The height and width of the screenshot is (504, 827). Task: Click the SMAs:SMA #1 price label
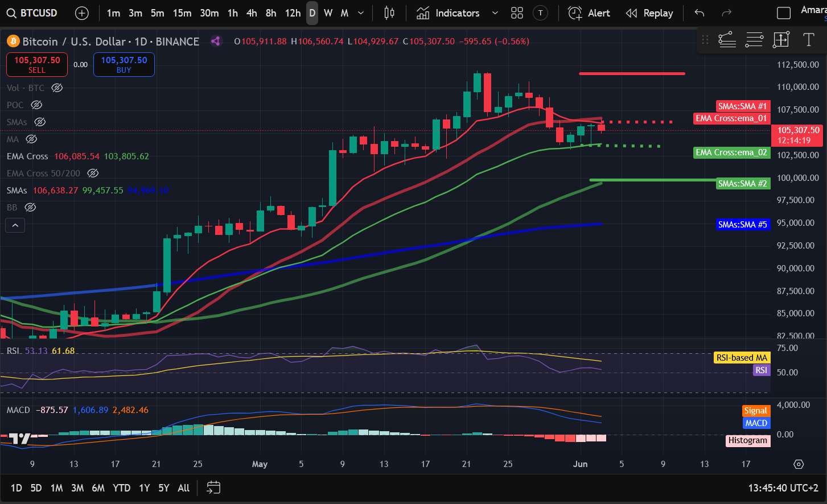(743, 106)
